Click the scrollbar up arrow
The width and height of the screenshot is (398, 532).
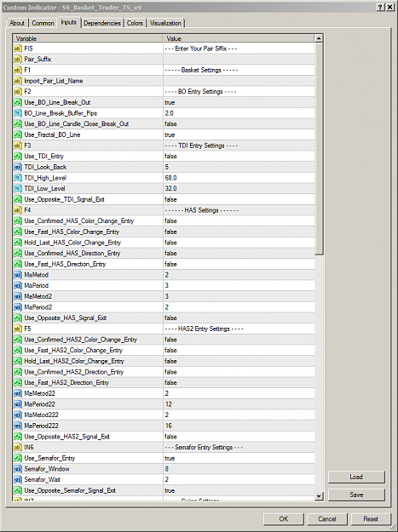[319, 38]
